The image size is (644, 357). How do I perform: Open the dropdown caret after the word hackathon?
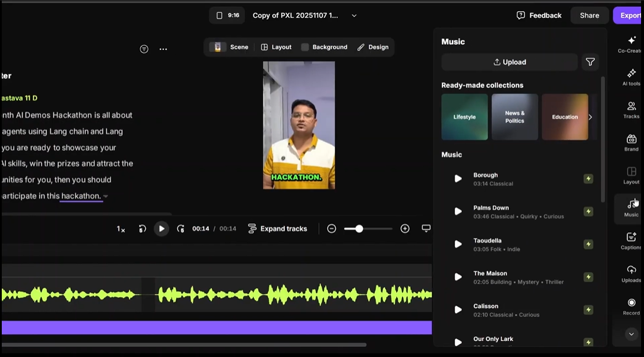click(106, 196)
